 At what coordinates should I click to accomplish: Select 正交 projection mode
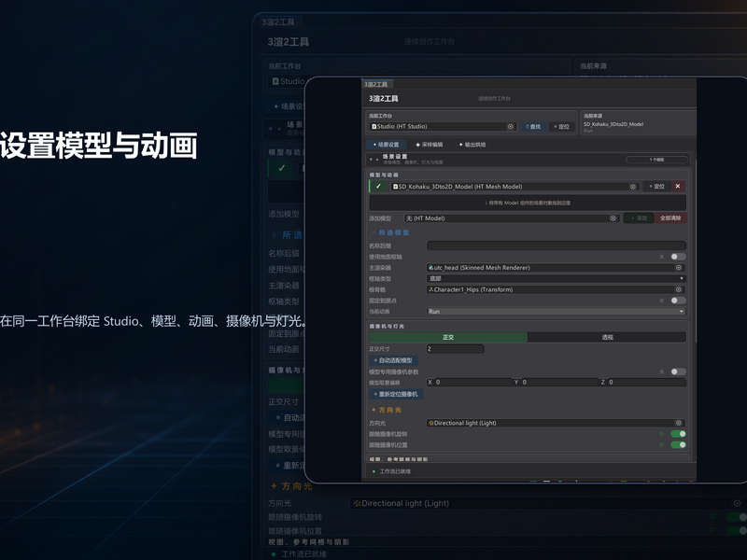click(x=448, y=337)
